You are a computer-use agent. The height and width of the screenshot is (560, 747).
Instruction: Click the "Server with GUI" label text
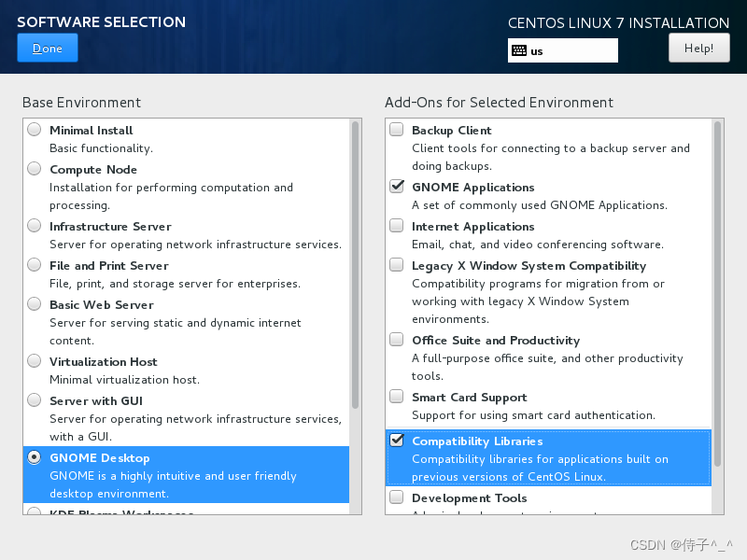tap(96, 401)
